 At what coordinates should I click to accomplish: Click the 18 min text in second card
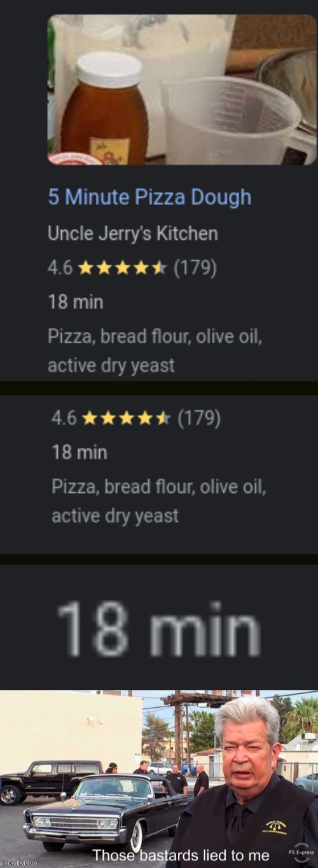(79, 453)
